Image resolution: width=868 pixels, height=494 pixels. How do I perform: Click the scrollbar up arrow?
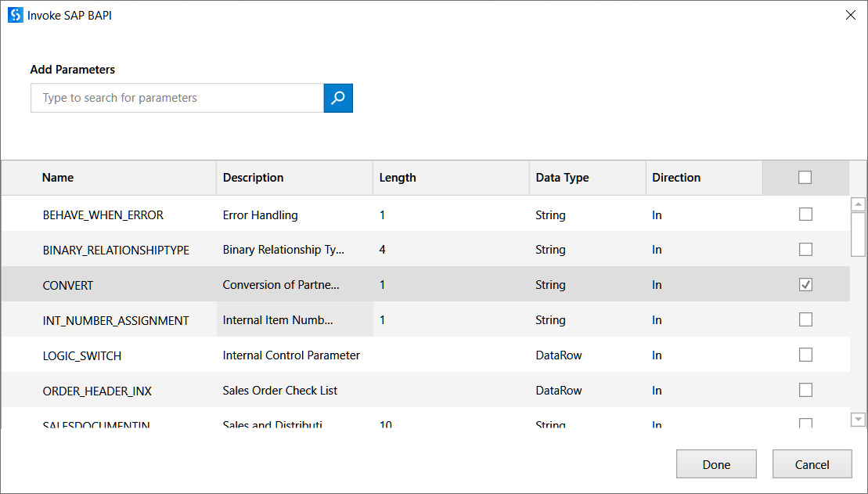coord(858,204)
